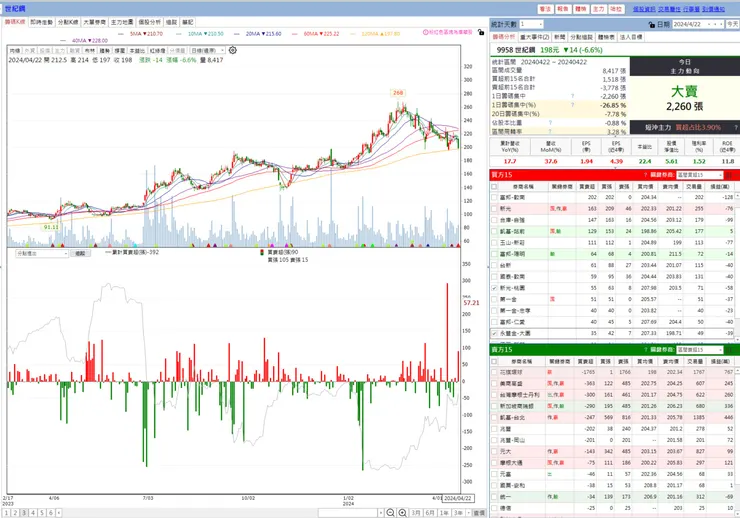Toggle the 趨勢 chart overlay button

tap(104, 50)
